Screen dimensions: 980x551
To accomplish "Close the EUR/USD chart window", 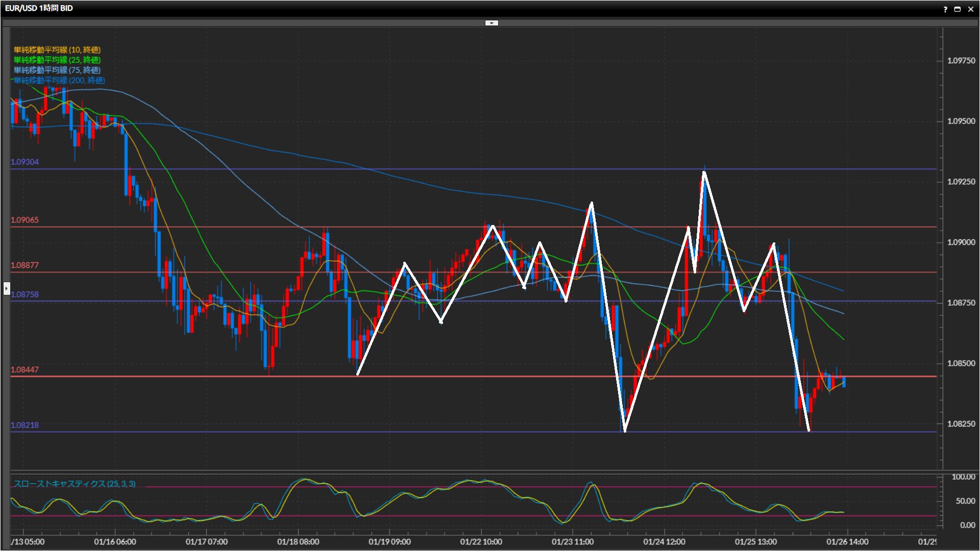I will (x=971, y=9).
